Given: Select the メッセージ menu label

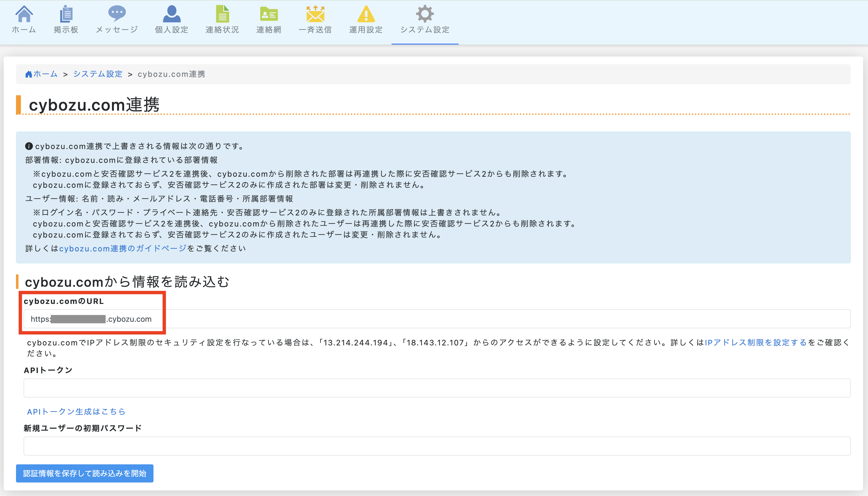Looking at the screenshot, I should tap(117, 30).
